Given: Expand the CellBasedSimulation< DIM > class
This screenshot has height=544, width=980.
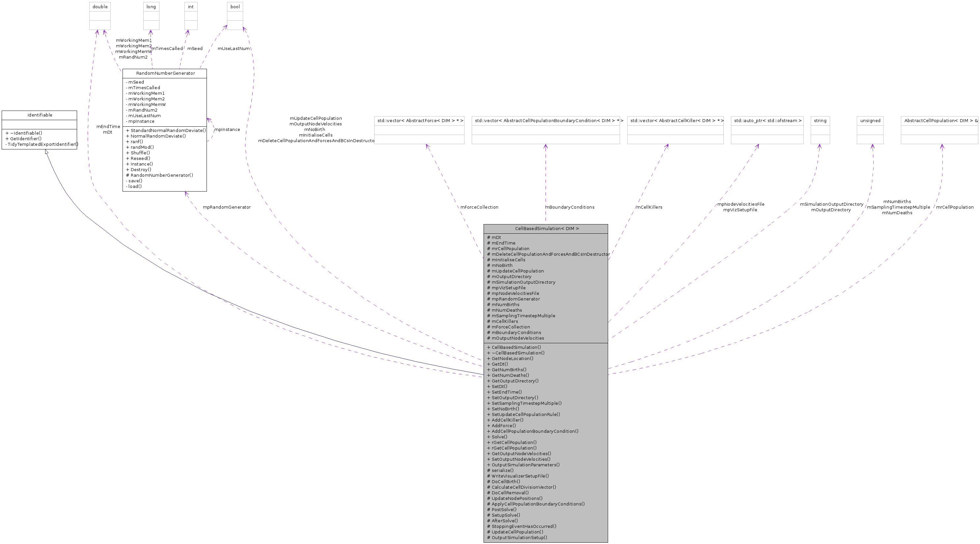Looking at the screenshot, I should point(546,228).
